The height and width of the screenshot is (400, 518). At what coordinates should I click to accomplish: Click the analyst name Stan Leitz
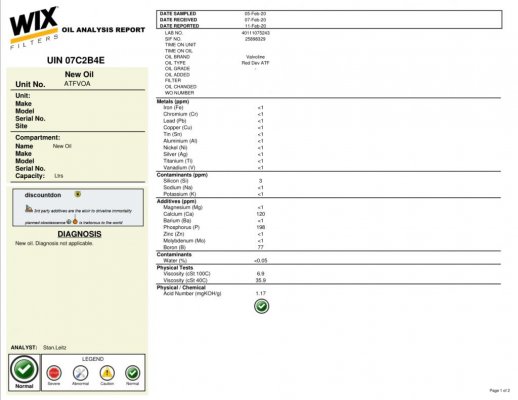(55, 348)
